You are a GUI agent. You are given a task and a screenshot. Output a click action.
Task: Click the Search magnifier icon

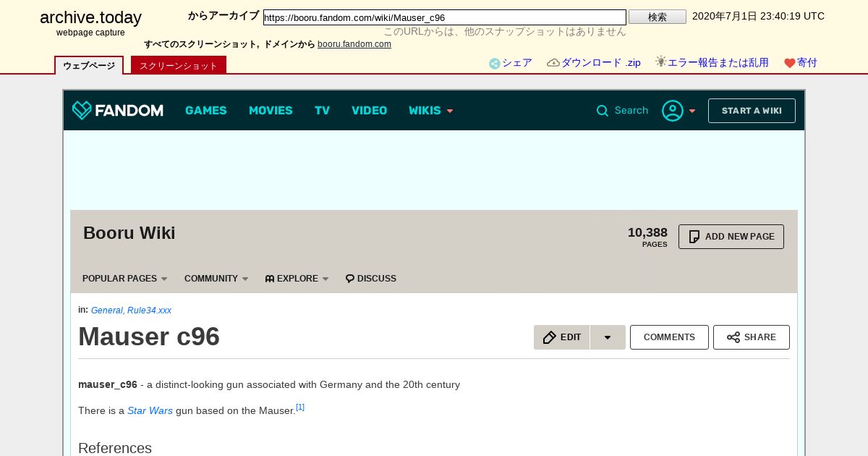tap(603, 111)
